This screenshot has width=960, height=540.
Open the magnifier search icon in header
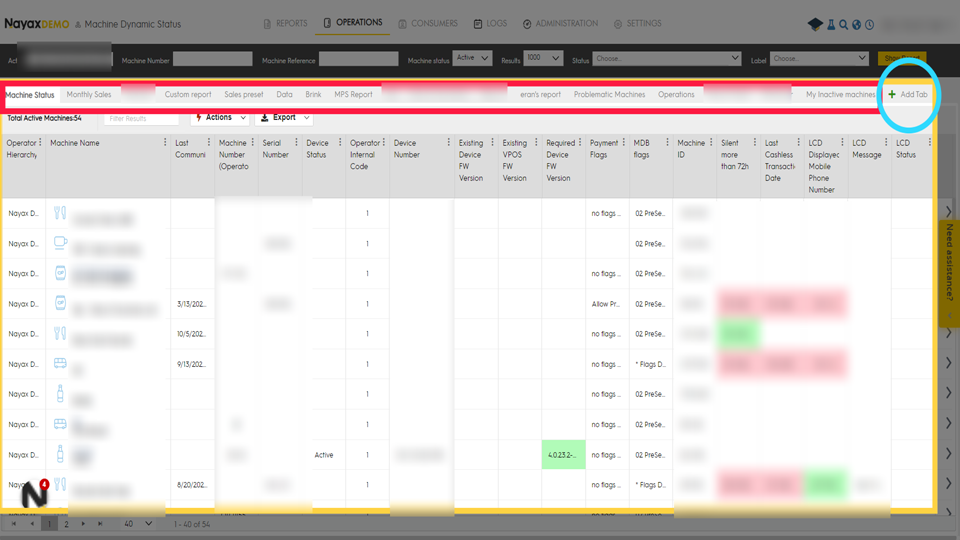(844, 24)
